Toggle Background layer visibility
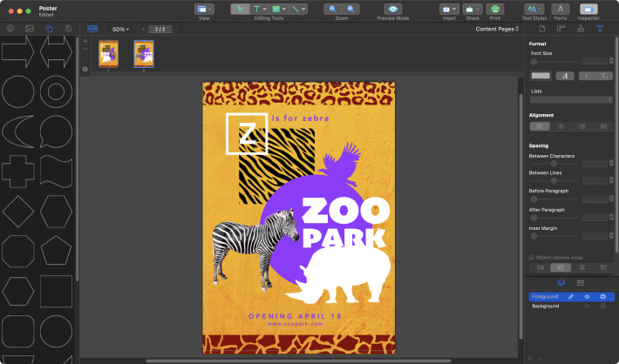The height and width of the screenshot is (364, 619). (x=587, y=306)
